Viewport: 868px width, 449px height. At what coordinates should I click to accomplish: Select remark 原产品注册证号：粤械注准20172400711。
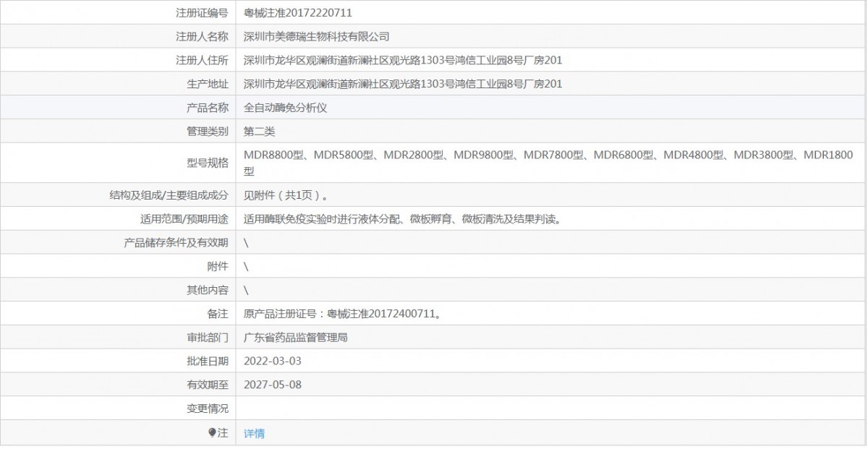[343, 314]
